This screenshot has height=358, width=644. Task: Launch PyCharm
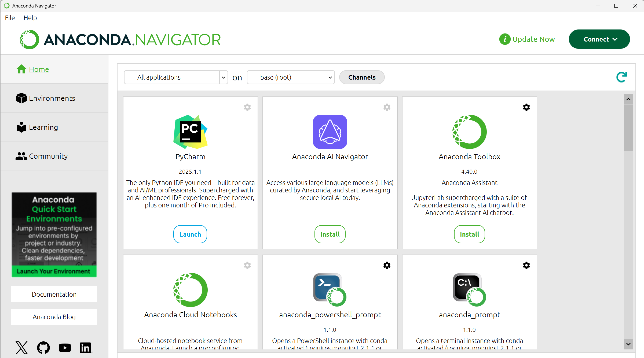pos(190,234)
